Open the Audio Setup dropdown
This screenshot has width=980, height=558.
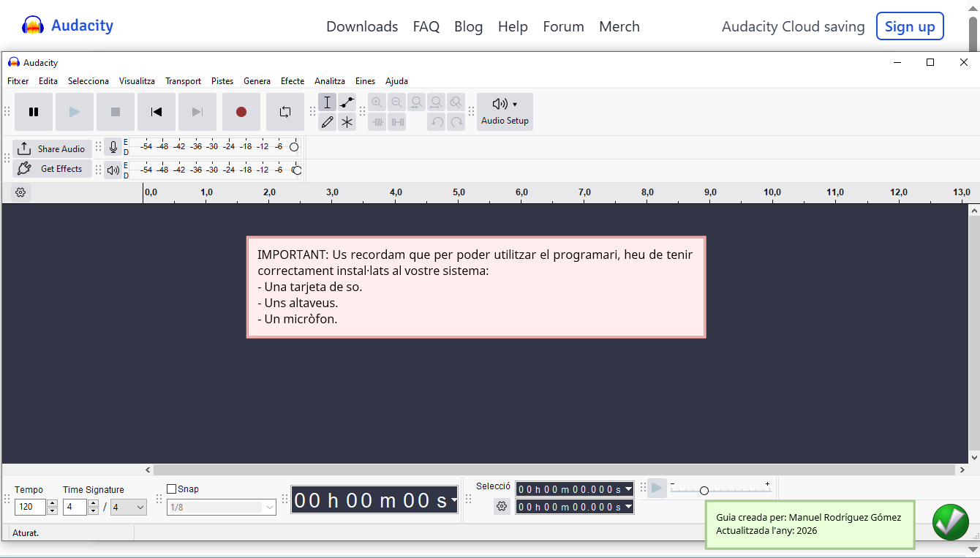click(505, 112)
